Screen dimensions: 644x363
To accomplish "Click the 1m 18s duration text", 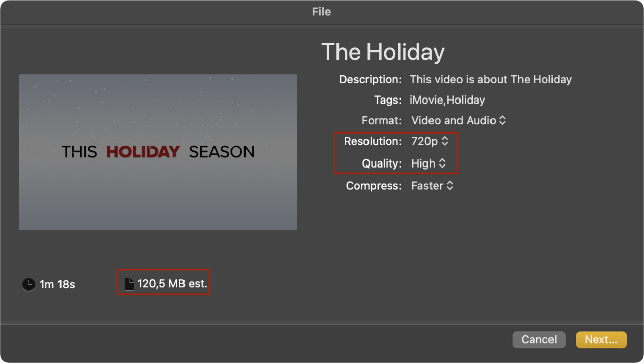I will coord(57,285).
